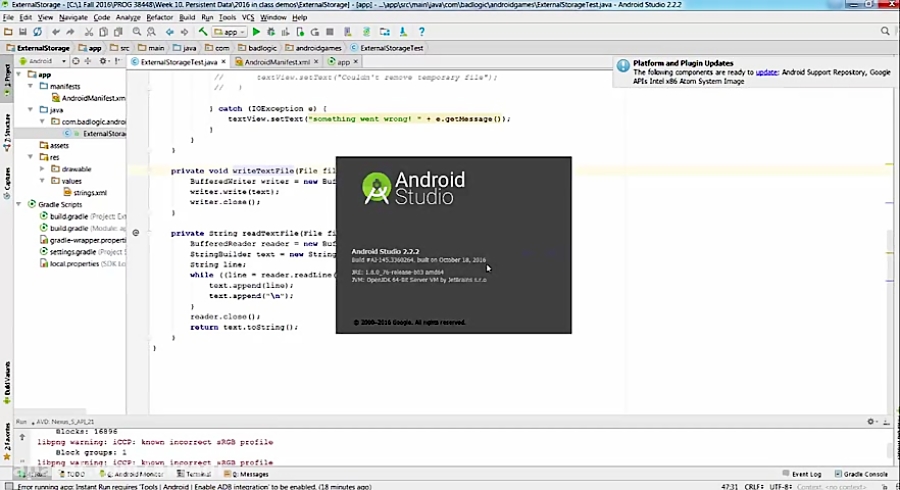Open the Run panel settings gear

pos(871,422)
